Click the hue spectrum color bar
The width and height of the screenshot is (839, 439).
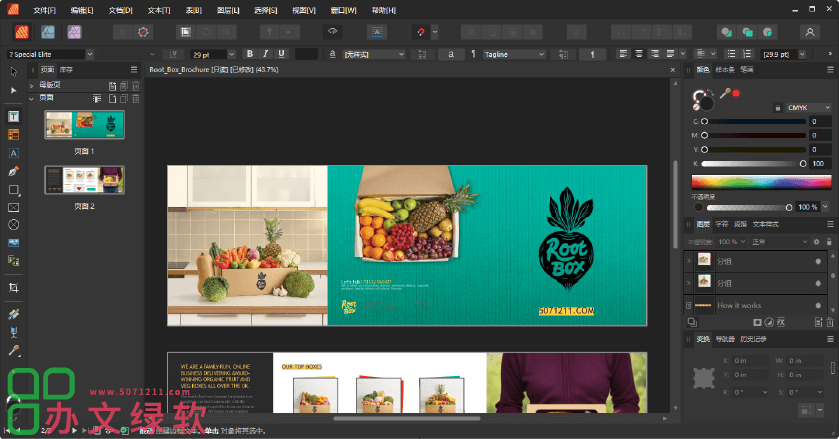[x=761, y=182]
